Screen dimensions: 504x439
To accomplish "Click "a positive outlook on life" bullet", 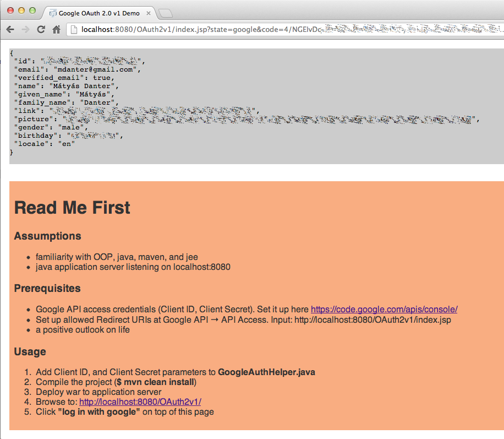I will tap(83, 330).
